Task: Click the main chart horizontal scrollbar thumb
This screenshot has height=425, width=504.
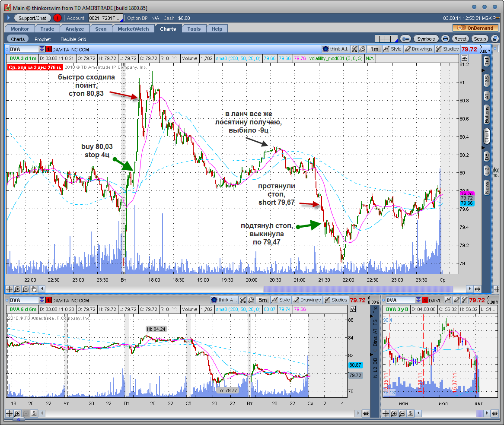Action: click(358, 289)
